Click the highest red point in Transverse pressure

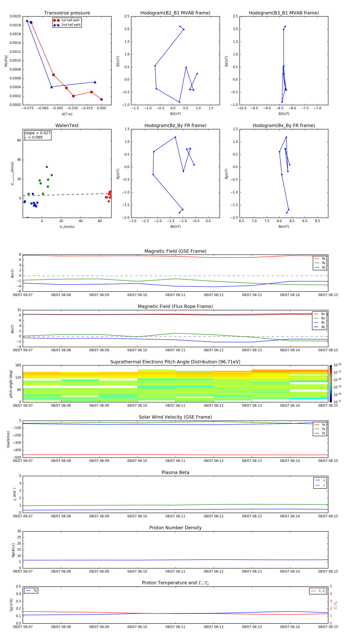pyautogui.click(x=31, y=22)
